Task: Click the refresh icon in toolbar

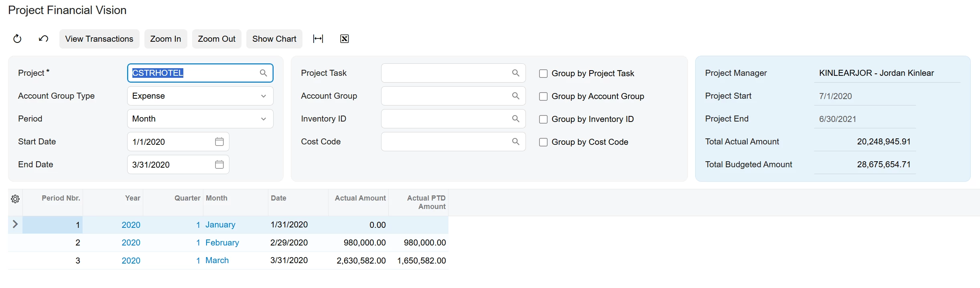Action: point(17,39)
